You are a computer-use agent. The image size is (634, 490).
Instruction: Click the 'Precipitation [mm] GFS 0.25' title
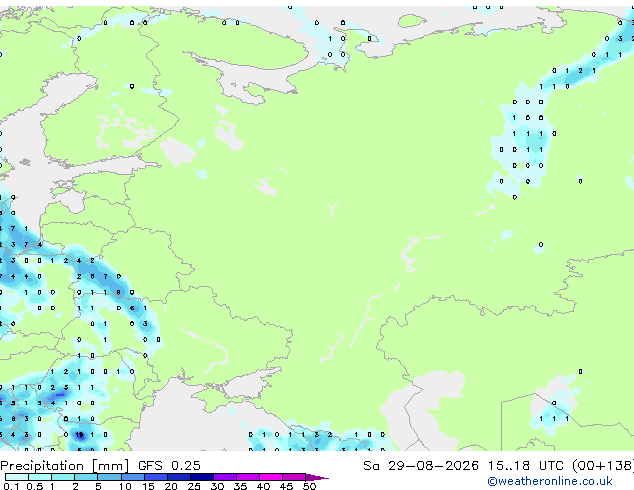(100, 466)
